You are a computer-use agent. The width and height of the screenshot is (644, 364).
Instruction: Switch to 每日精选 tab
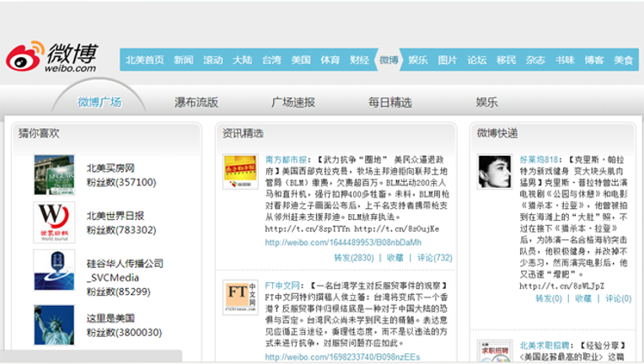(x=390, y=102)
